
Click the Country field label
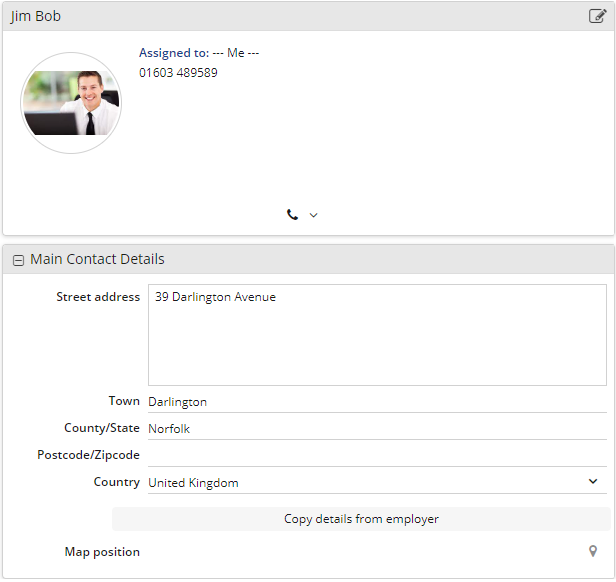[116, 482]
